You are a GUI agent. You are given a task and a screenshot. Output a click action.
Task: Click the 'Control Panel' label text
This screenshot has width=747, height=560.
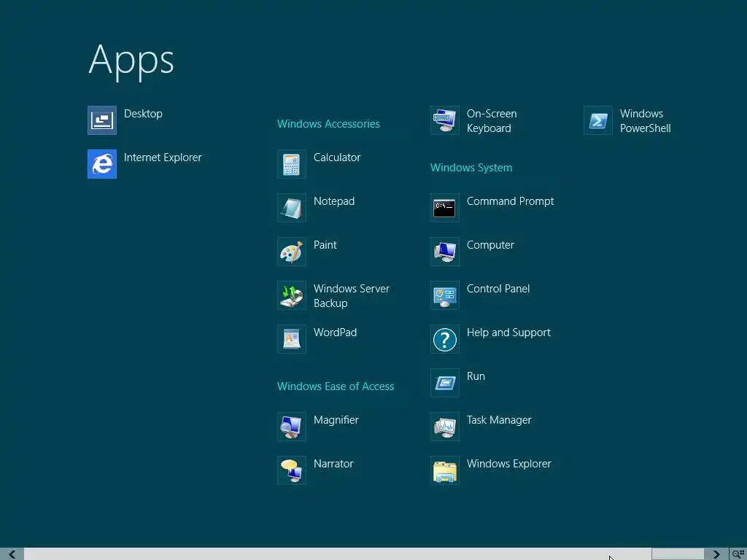tap(498, 289)
